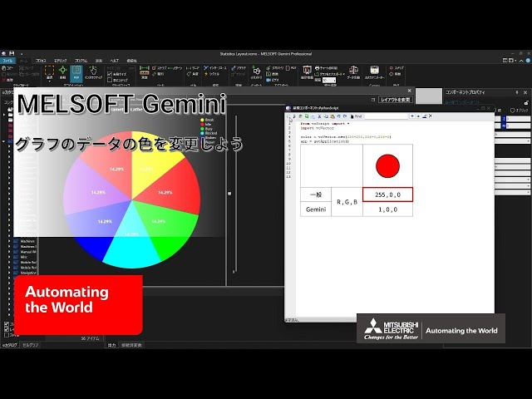This screenshot has height=399, width=532.
Task: Tick the checkbox beside レイアウトを変更
Action: (373, 100)
